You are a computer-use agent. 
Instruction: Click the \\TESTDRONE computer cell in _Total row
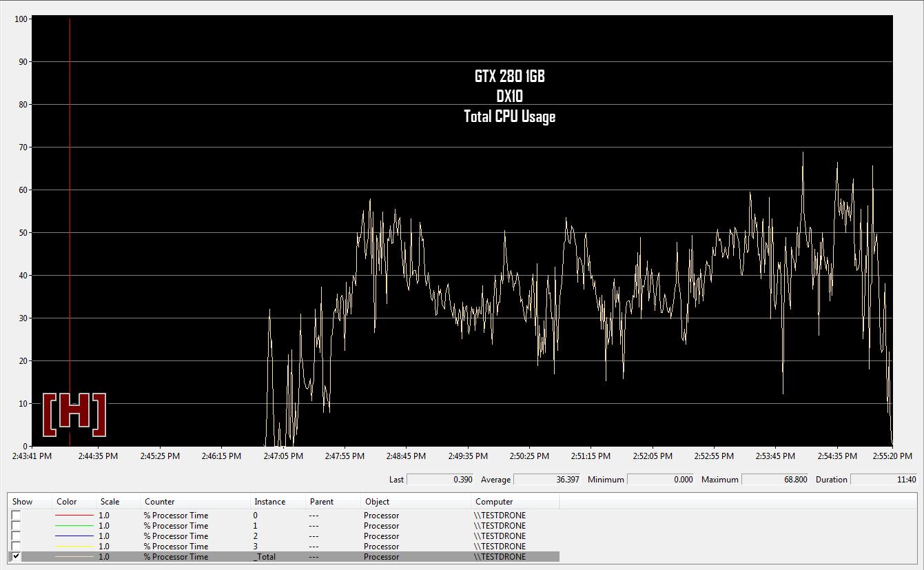pos(500,557)
